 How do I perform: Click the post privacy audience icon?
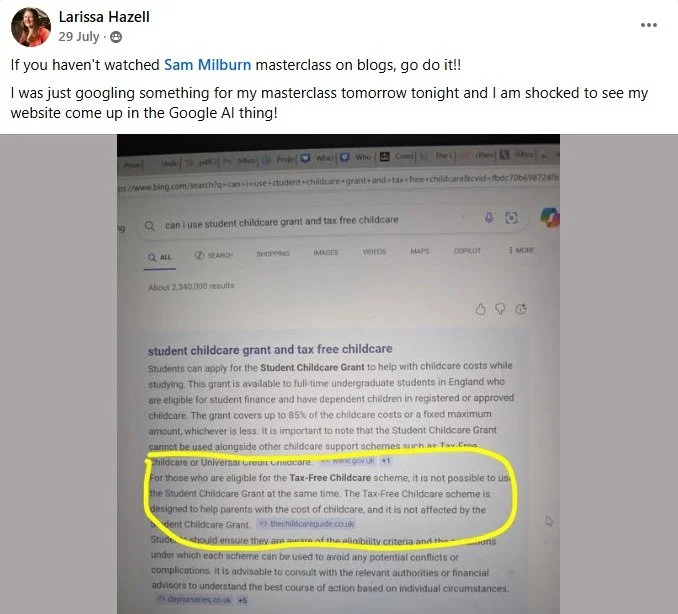tap(116, 37)
